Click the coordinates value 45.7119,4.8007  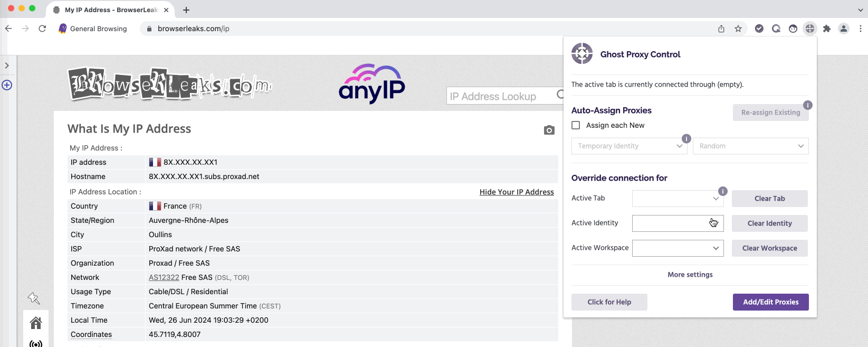tap(175, 334)
